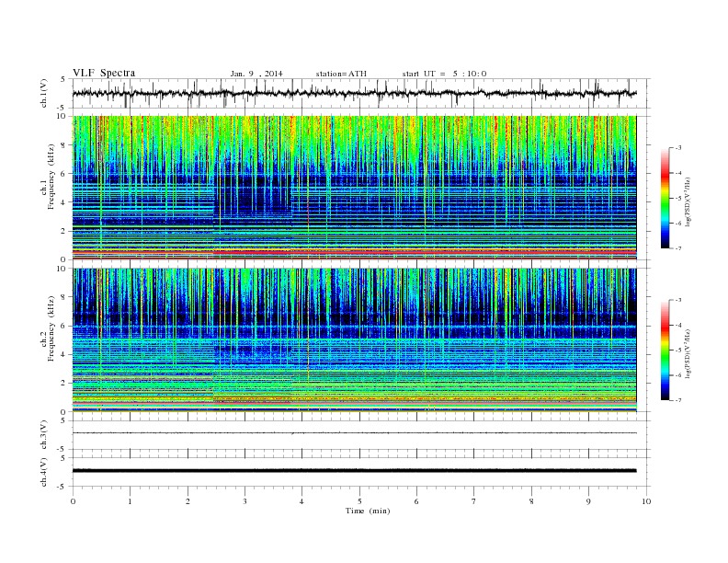Click the "-3" value on ch.1 color bar
The image size is (728, 563).
[677, 148]
